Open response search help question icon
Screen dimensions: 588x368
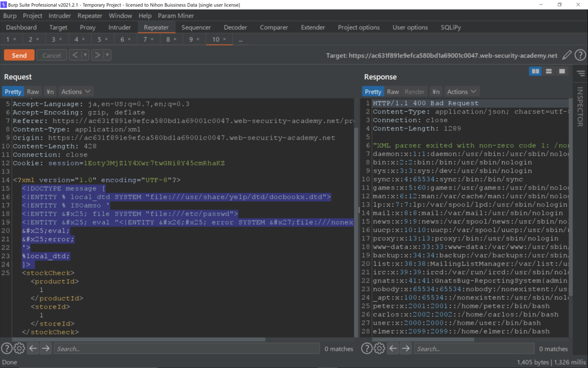pos(367,348)
